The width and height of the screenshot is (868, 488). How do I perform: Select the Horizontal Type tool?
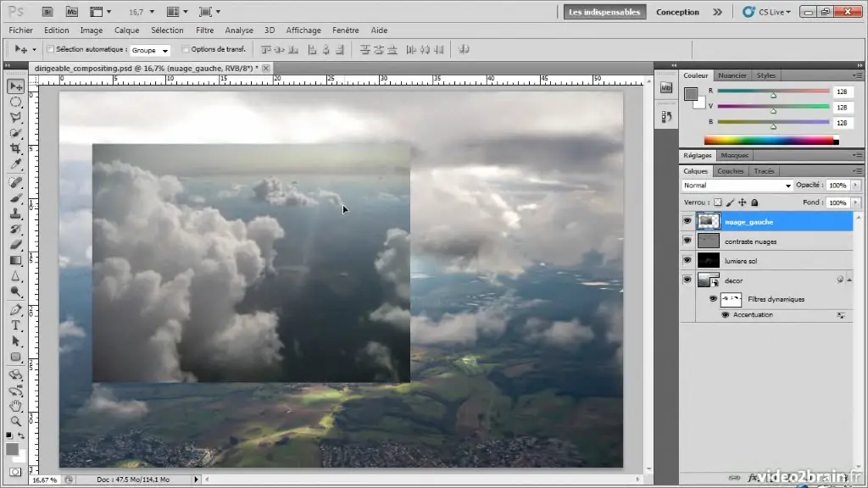pyautogui.click(x=15, y=326)
